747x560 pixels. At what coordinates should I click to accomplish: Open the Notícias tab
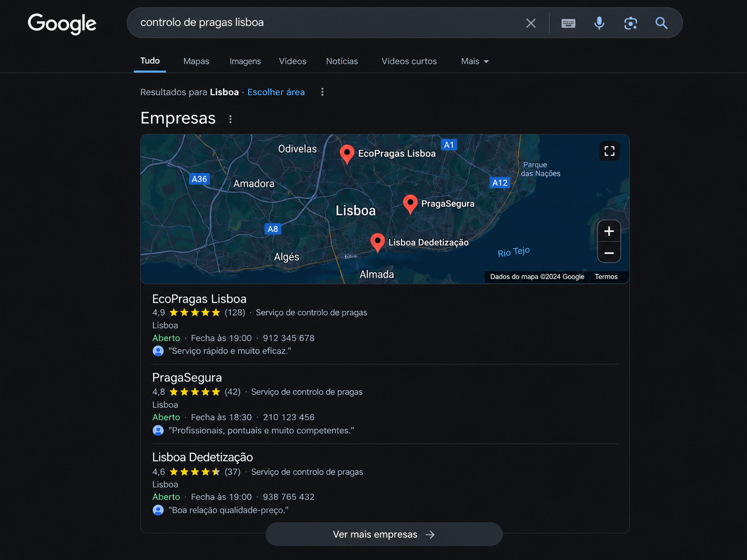pos(342,61)
